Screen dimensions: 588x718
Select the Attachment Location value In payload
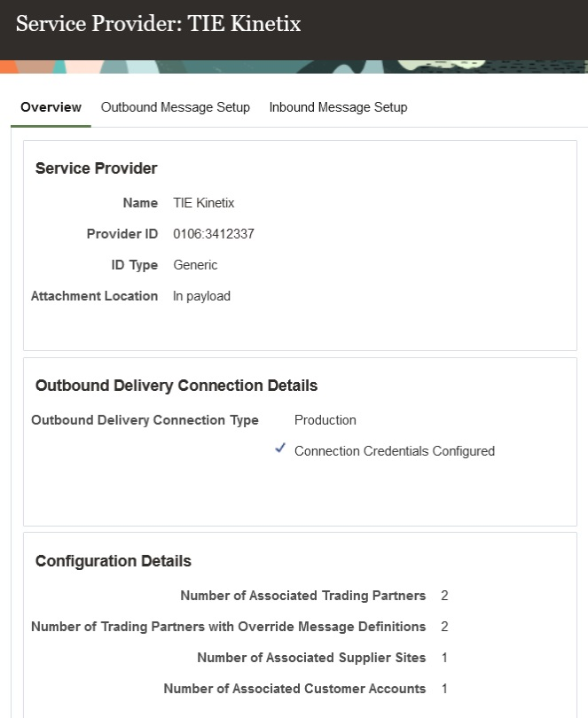201,295
